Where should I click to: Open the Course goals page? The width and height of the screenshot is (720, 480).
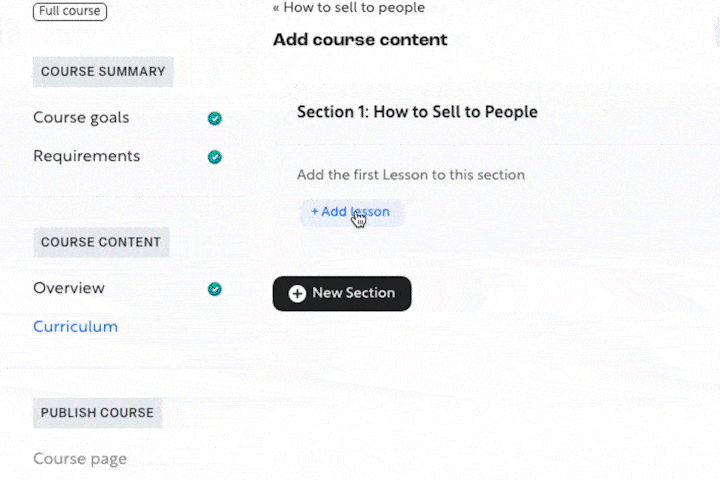[81, 118]
